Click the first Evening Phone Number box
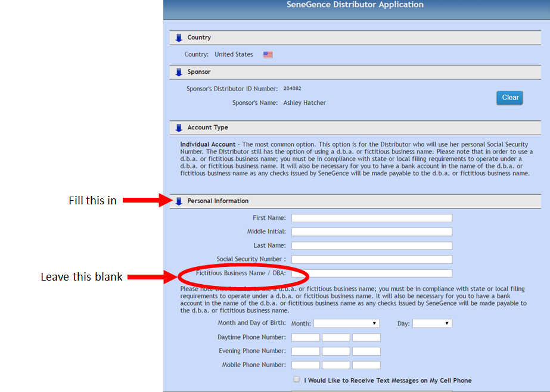 (306, 351)
